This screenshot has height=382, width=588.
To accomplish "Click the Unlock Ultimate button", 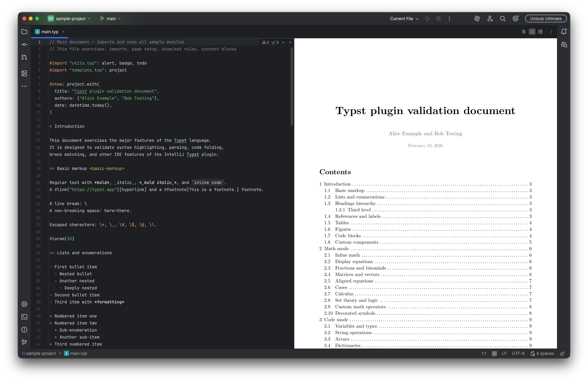I will (x=545, y=19).
